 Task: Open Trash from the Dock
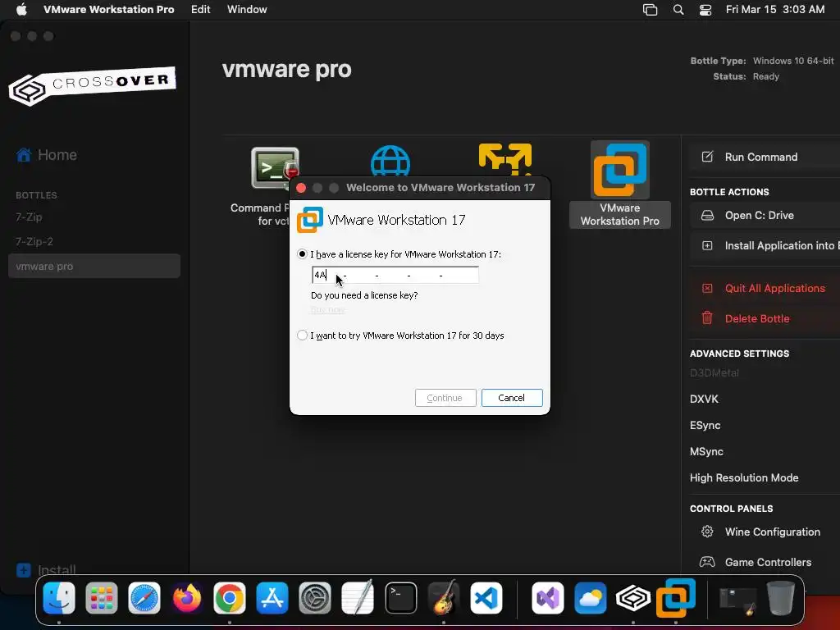(781, 598)
